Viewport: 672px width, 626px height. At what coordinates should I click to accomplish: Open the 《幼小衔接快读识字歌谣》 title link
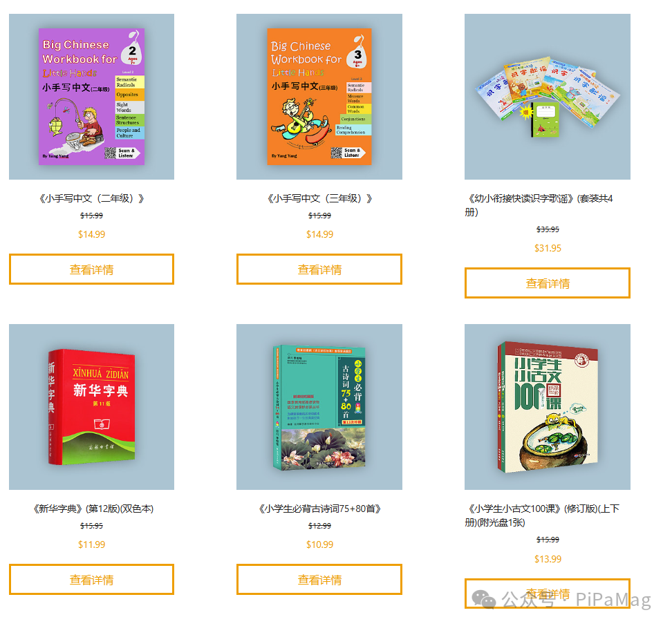pyautogui.click(x=539, y=205)
